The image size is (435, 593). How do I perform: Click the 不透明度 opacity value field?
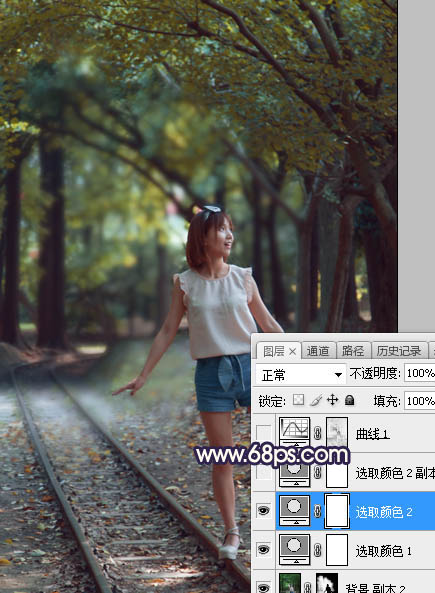[x=419, y=374]
